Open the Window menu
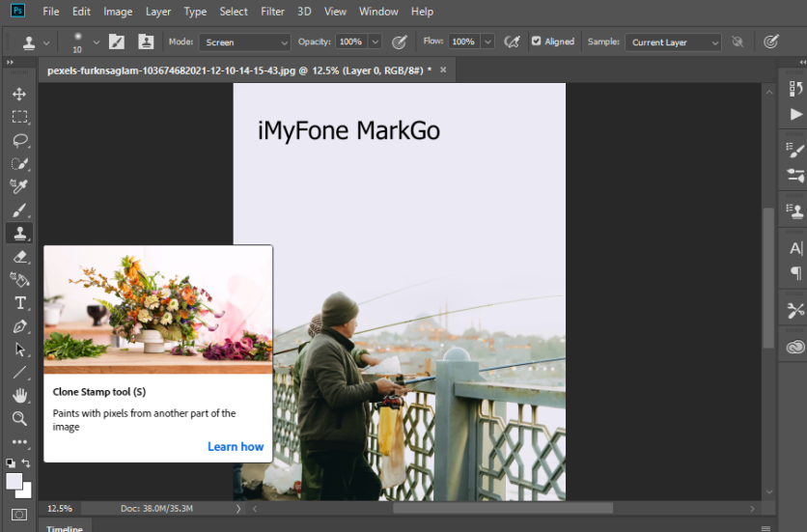807x532 pixels. coord(378,12)
